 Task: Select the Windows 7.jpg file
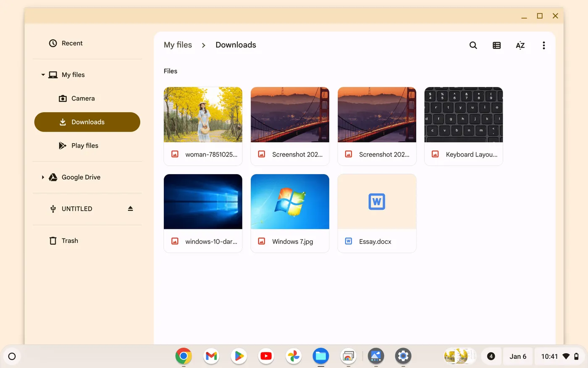point(290,213)
